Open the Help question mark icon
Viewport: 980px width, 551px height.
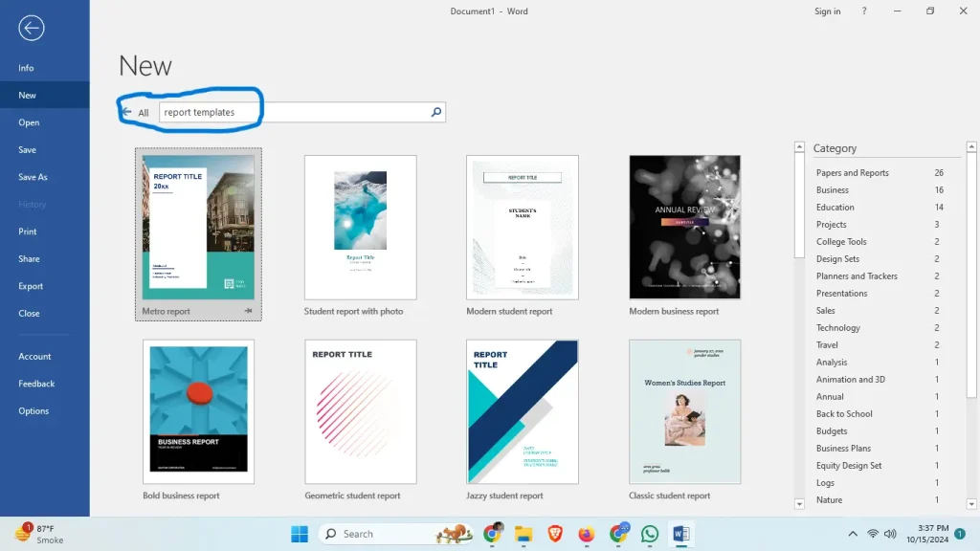[864, 11]
